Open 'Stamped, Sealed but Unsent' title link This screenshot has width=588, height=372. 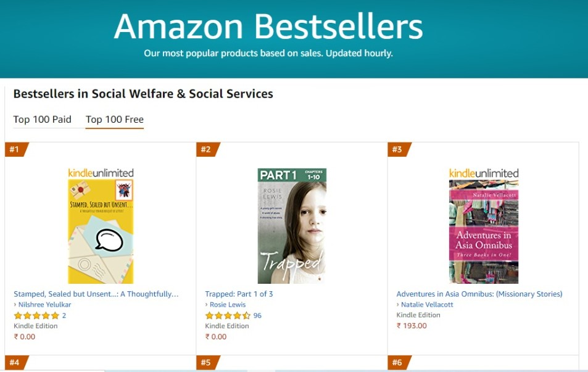[x=96, y=294]
